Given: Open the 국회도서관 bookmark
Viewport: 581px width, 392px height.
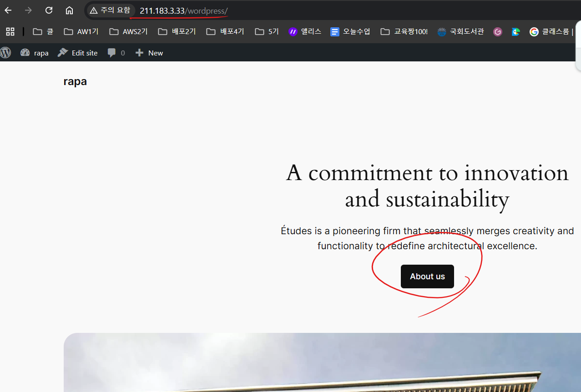Looking at the screenshot, I should [x=460, y=31].
